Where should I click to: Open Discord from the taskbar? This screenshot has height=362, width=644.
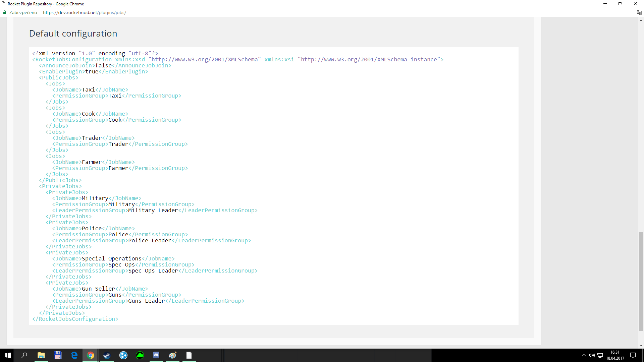point(156,355)
